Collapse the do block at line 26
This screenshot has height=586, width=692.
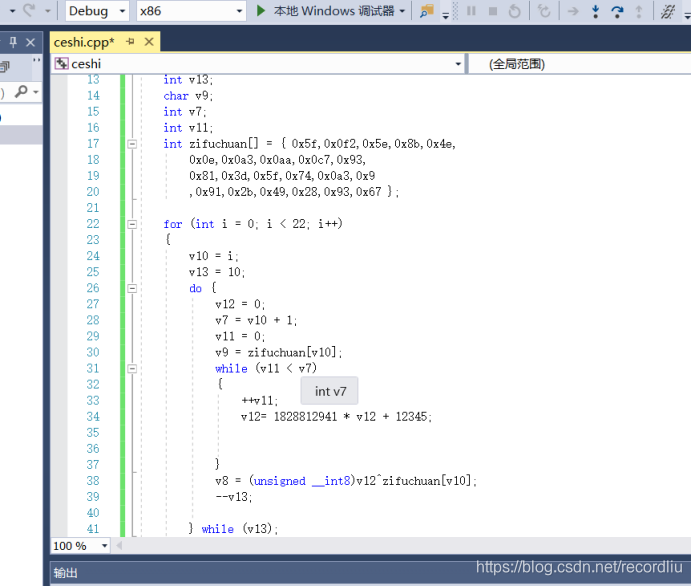[132, 288]
